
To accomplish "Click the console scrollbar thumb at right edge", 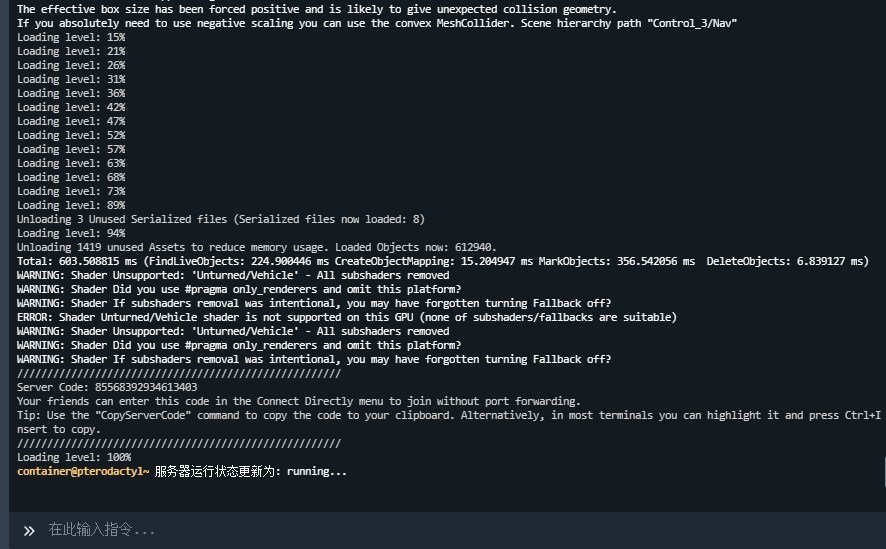I will pyautogui.click(x=884, y=471).
